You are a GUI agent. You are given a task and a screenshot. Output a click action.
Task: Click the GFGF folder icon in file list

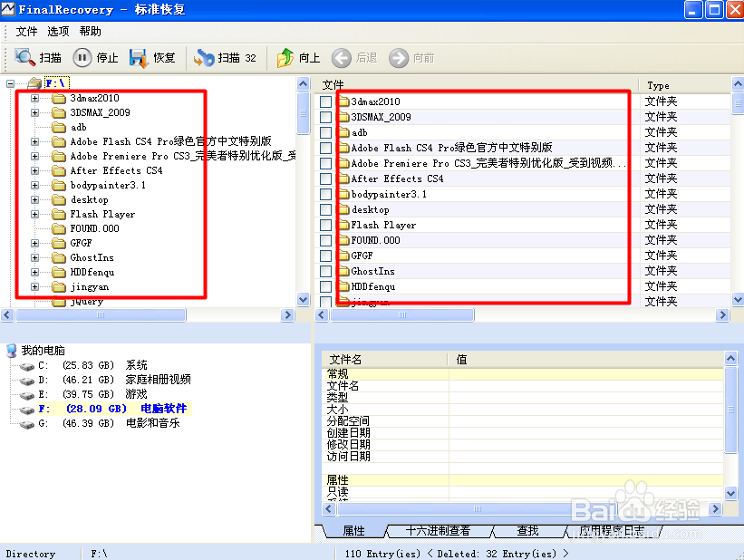343,256
